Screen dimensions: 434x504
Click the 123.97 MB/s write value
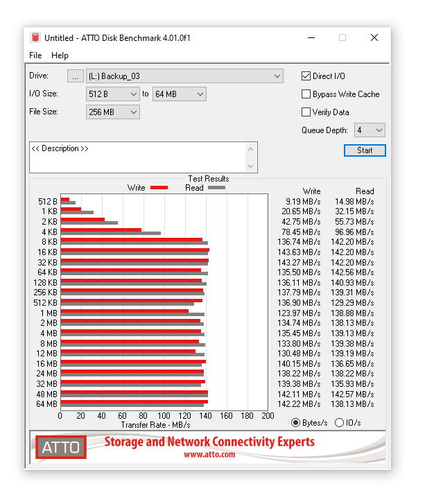299,313
